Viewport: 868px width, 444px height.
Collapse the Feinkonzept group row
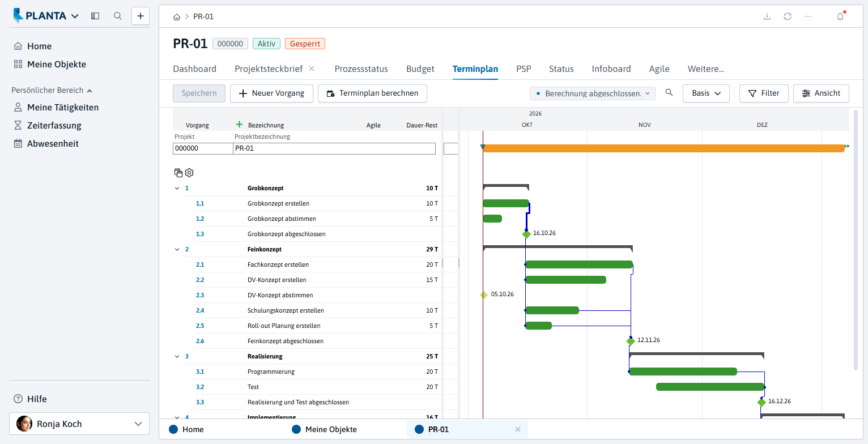177,249
